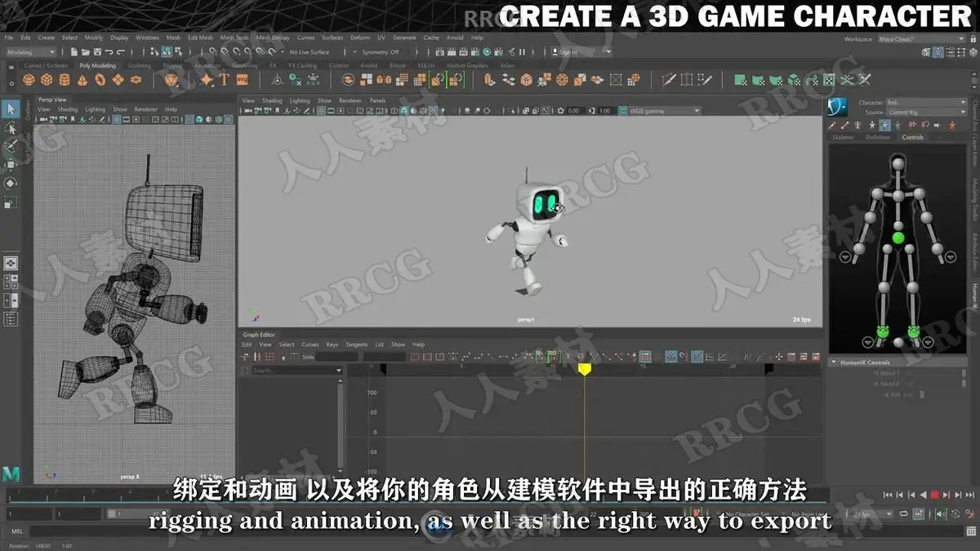Image resolution: width=980 pixels, height=551 pixels.
Task: Open the Human IK side tab
Action: pyautogui.click(x=974, y=295)
